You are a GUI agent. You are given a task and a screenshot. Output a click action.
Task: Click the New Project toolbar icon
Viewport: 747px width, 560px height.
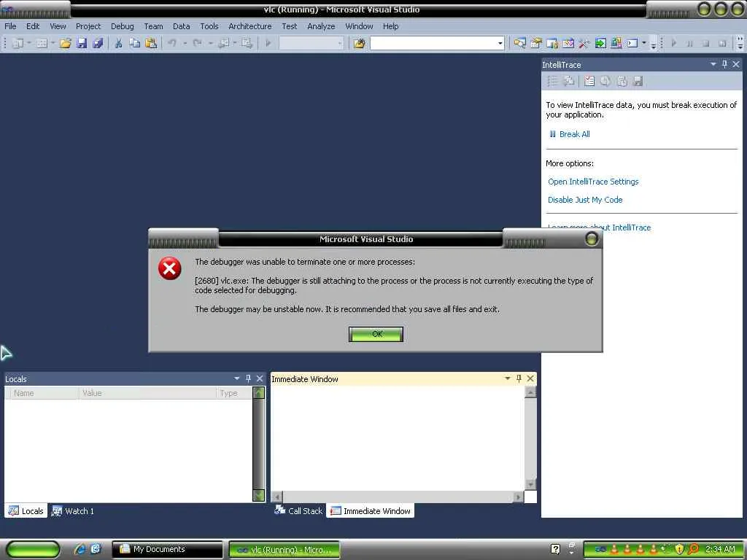(18, 43)
